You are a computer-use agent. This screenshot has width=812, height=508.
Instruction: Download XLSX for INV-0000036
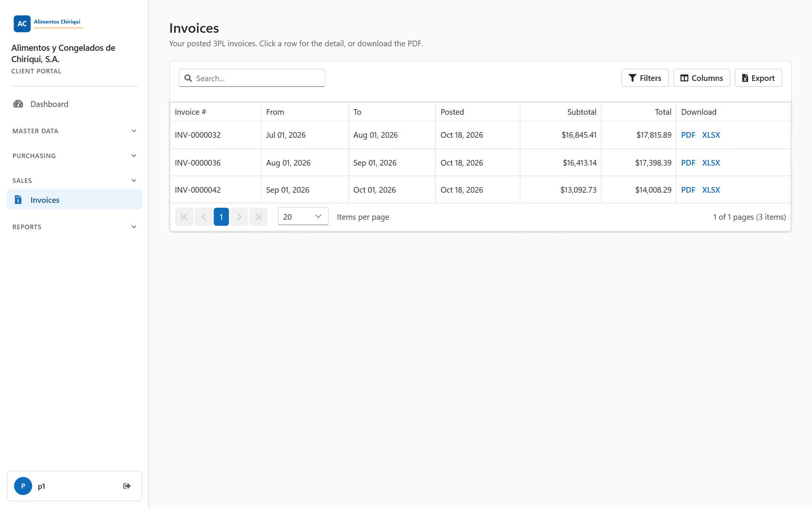point(711,163)
